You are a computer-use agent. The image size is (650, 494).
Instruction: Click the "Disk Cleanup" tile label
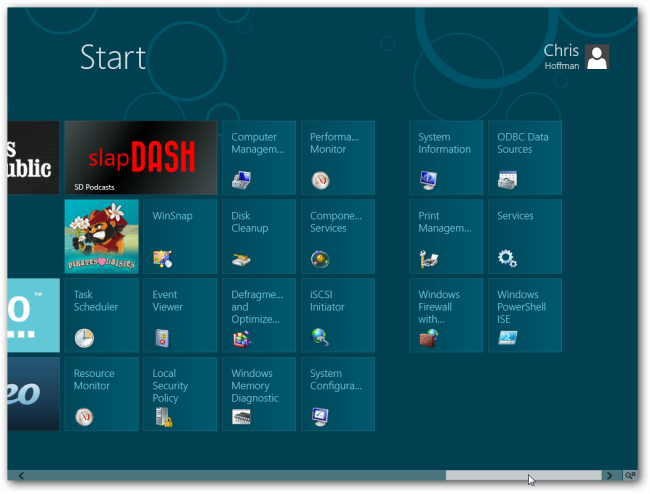(x=250, y=222)
